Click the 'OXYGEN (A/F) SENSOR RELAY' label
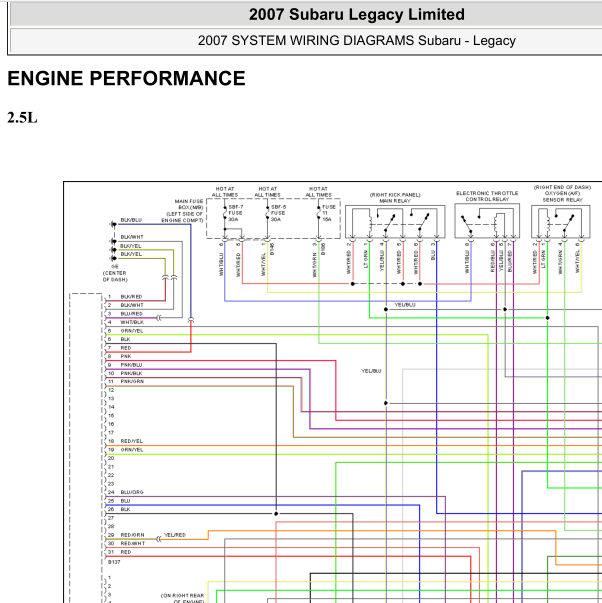The width and height of the screenshot is (602, 603). coord(562,197)
